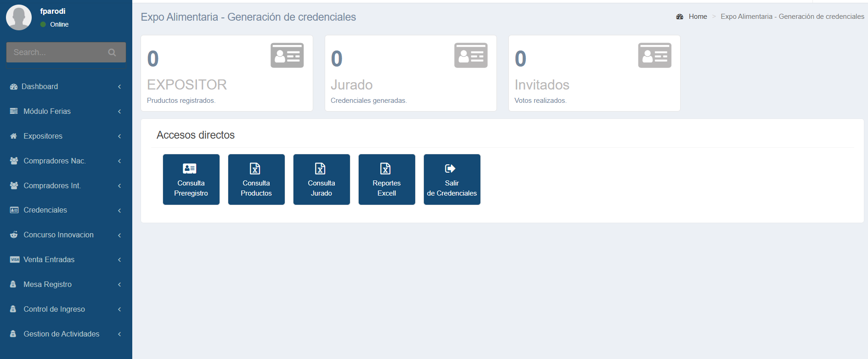The image size is (868, 359).
Task: Click the ID card icon in Jurado card
Action: [471, 56]
